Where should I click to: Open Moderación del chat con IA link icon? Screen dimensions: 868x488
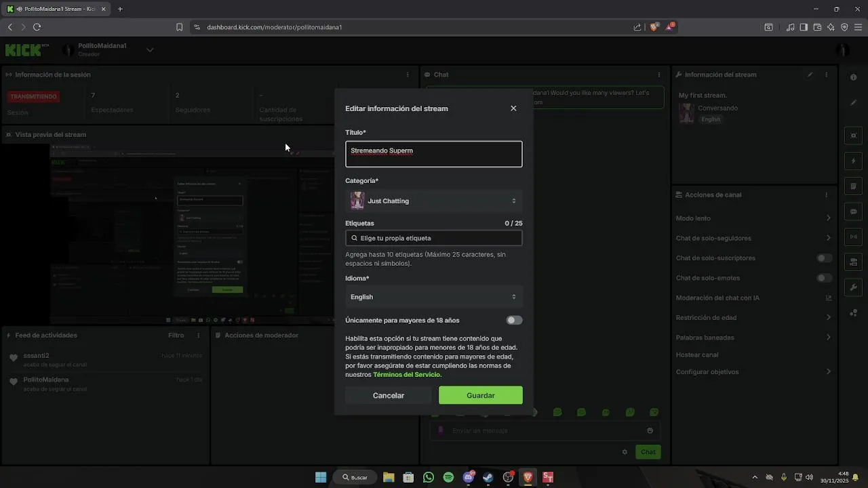point(829,298)
